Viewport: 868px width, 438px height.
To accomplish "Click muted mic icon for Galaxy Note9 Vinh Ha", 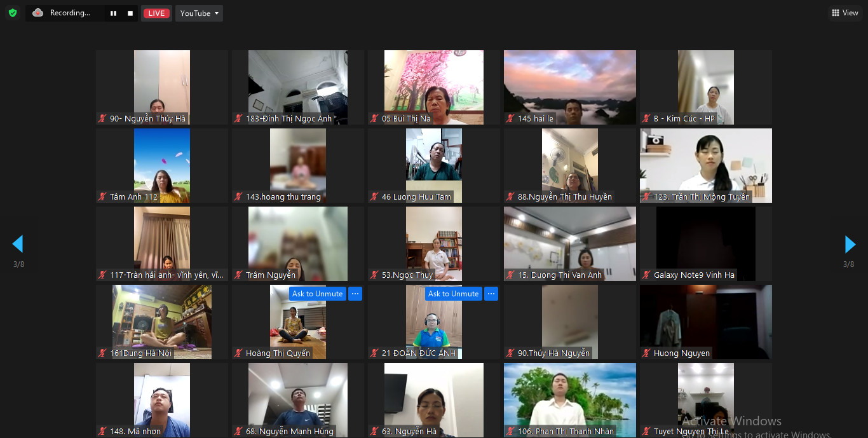I will [646, 275].
